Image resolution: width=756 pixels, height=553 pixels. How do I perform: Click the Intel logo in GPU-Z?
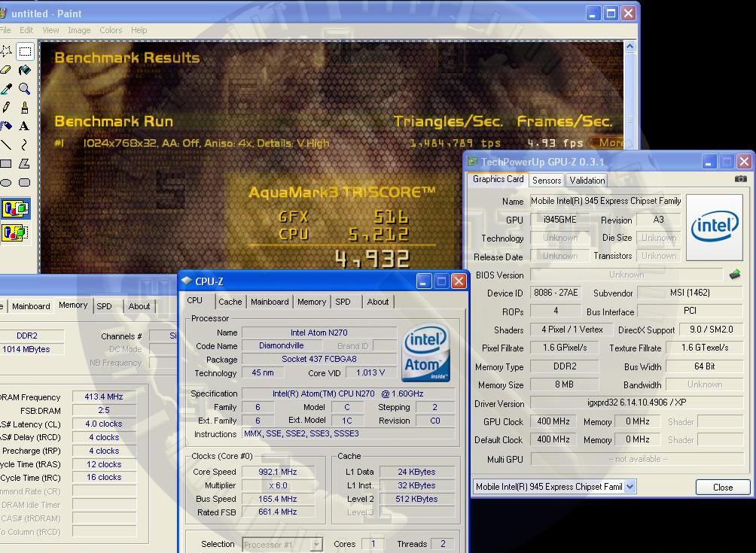[715, 227]
